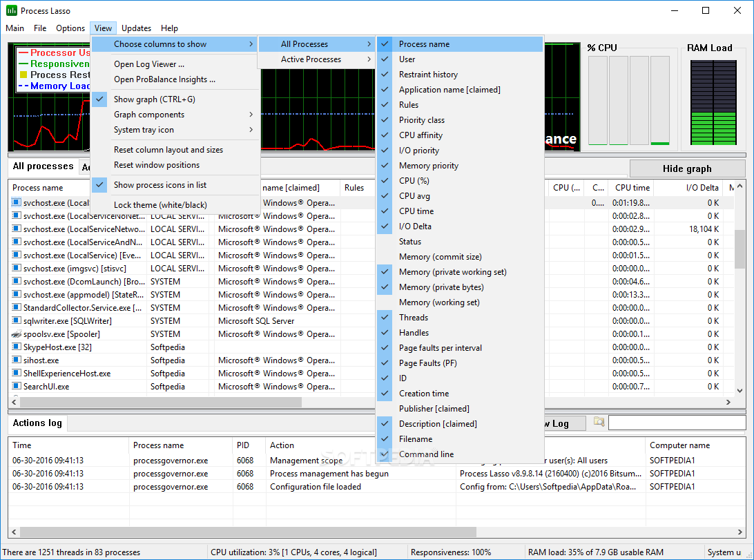Uncheck the CPU affinity column
754x560 pixels.
[x=460, y=135]
